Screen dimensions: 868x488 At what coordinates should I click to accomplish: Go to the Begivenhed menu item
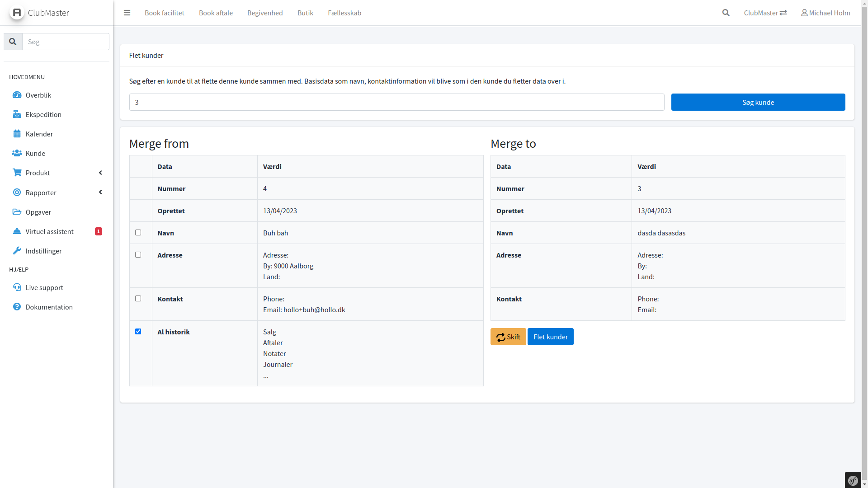[265, 13]
